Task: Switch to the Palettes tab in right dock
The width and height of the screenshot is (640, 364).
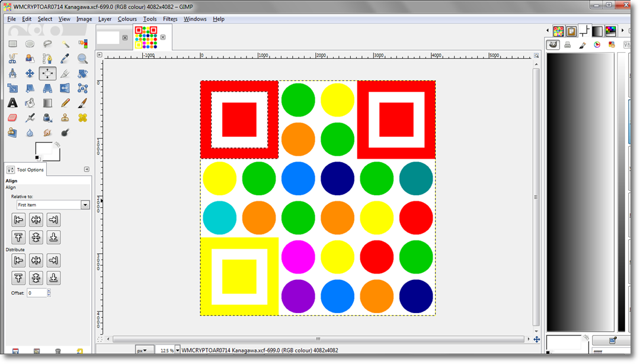Action: [610, 31]
